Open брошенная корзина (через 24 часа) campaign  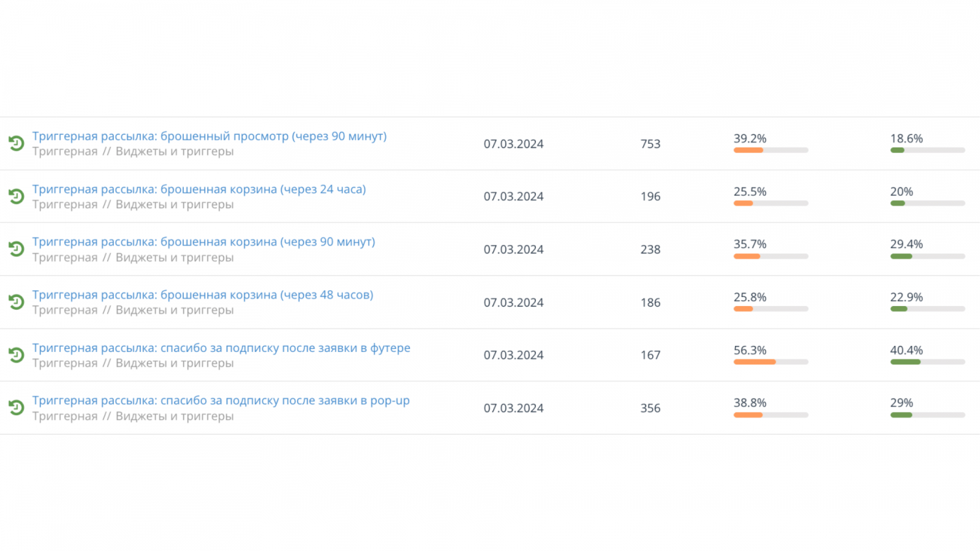(199, 189)
